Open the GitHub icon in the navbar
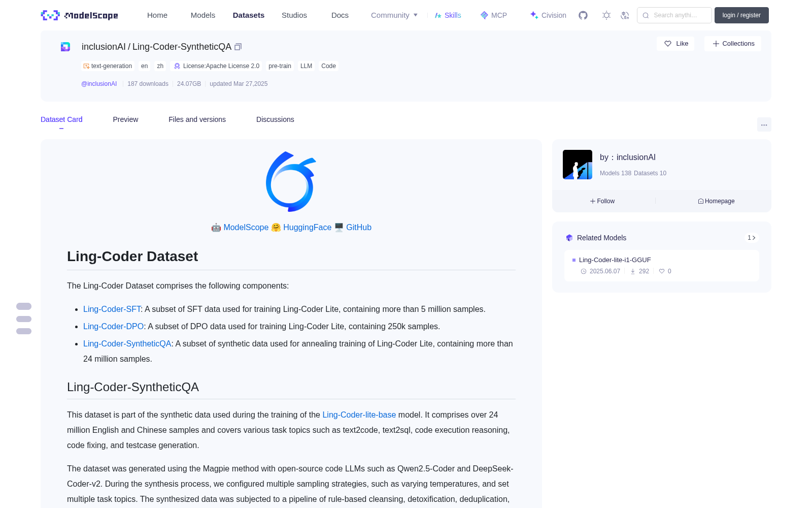Viewport: 812px width, 508px height. coord(583,15)
